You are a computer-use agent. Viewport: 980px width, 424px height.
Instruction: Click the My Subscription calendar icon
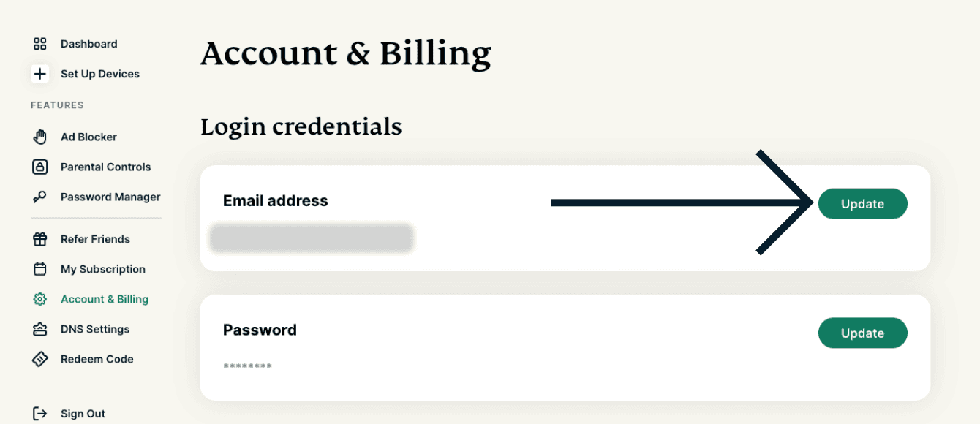tap(40, 269)
